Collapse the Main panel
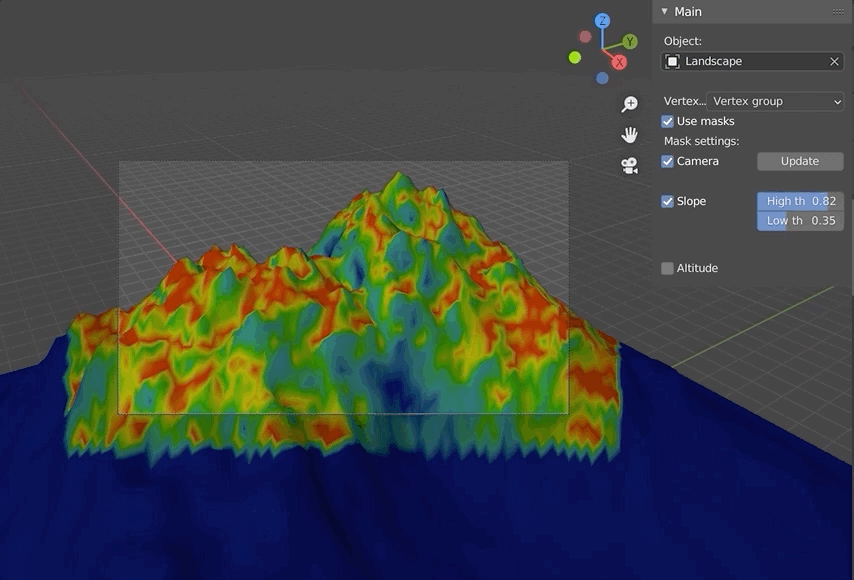 [x=664, y=11]
